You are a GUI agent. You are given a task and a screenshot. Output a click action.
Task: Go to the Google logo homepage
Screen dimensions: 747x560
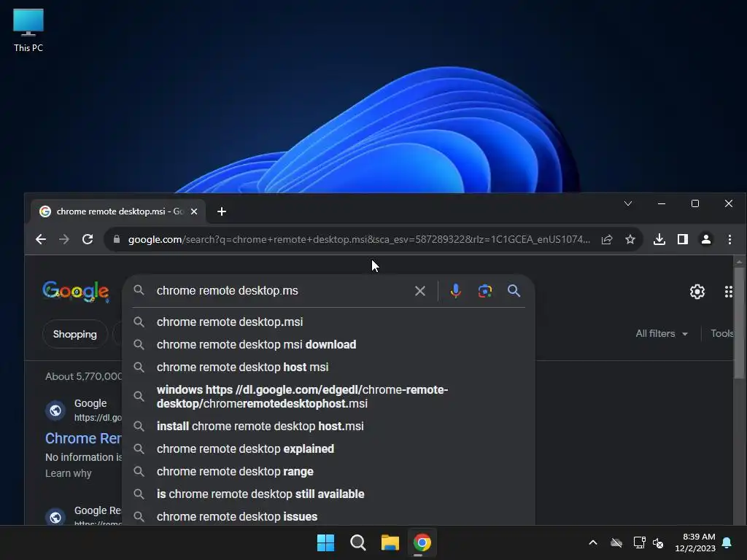point(75,292)
